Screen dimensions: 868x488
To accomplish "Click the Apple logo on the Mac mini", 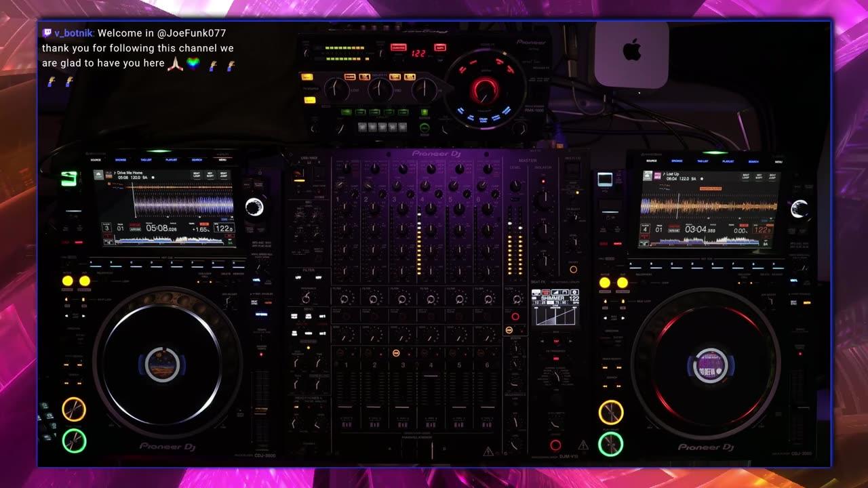I will [x=631, y=49].
